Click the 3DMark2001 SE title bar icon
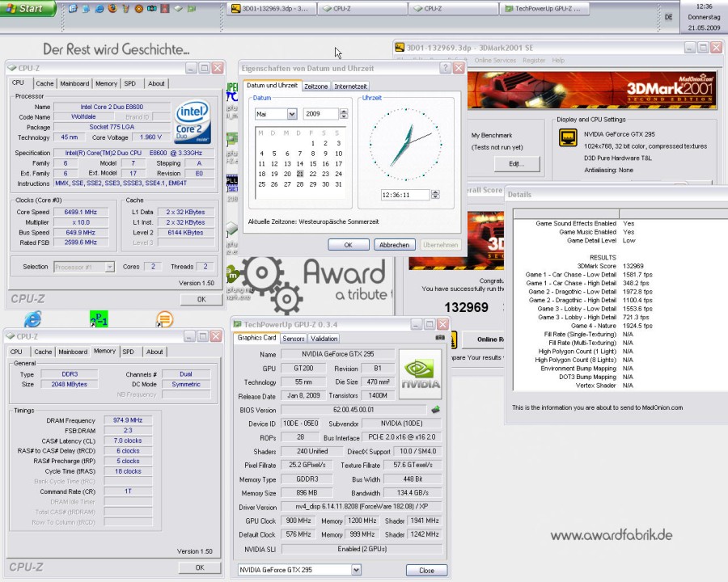Viewport: 728px width, 582px height. coord(400,48)
